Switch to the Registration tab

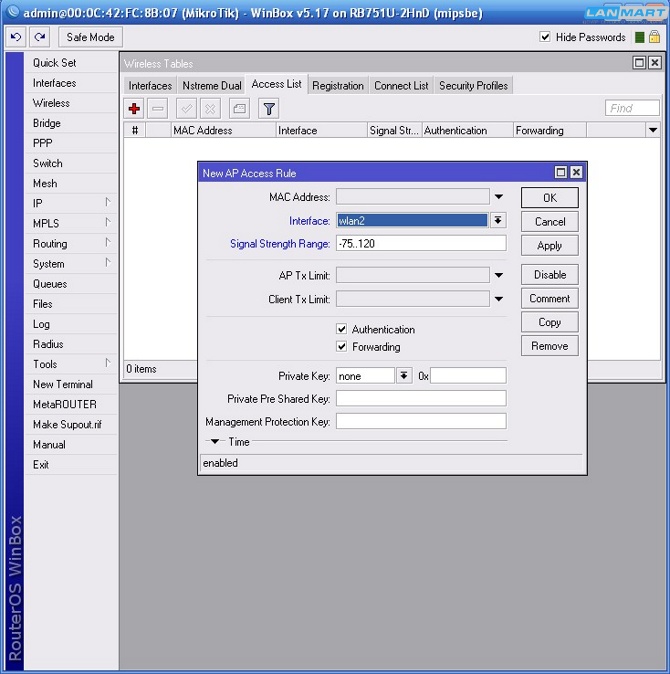(338, 86)
